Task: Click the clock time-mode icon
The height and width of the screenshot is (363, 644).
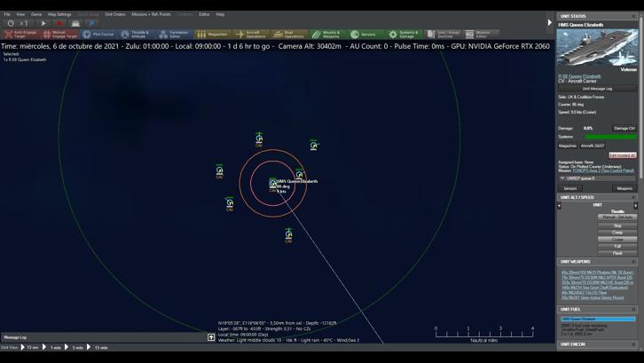Action: click(11, 23)
